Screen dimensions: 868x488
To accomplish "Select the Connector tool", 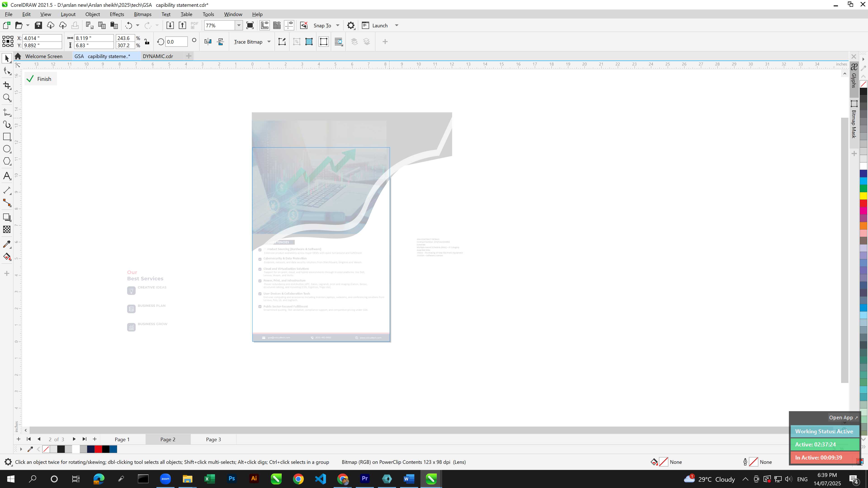I will point(7,203).
